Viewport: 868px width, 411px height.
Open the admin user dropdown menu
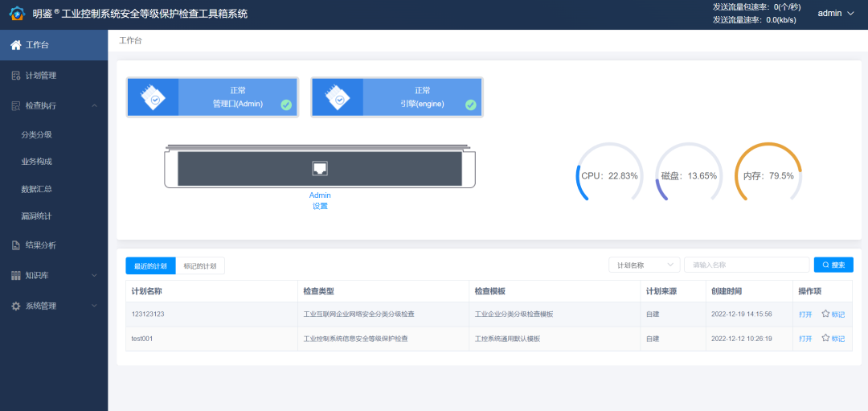click(835, 14)
